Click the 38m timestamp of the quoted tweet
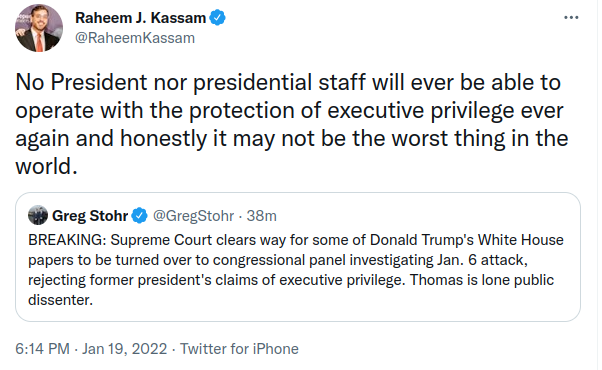 [261, 216]
